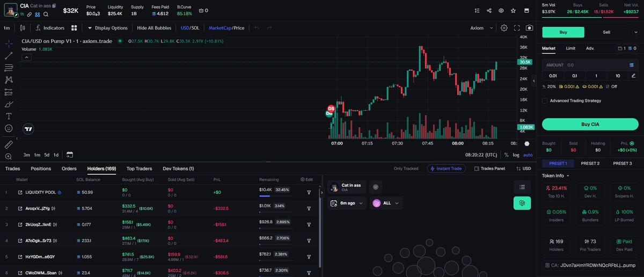Open the Indicators menu
The height and width of the screenshot is (277, 644).
(50, 27)
